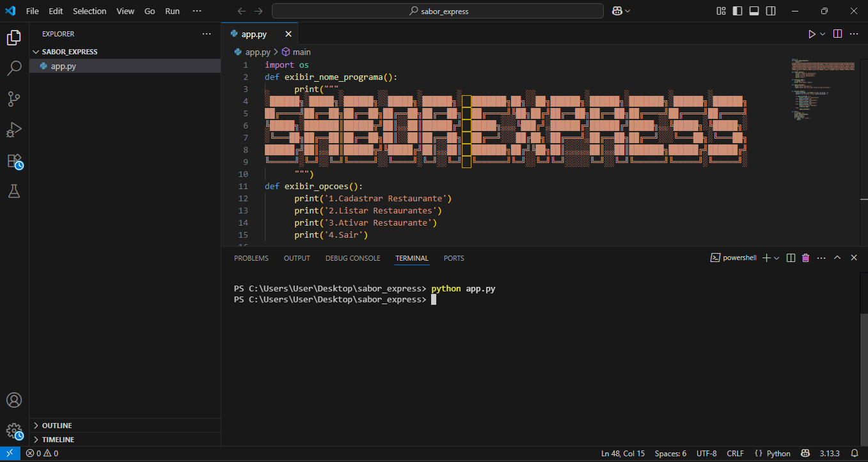Open the Source Control view
Screen dimensions: 868x462
(x=14, y=99)
